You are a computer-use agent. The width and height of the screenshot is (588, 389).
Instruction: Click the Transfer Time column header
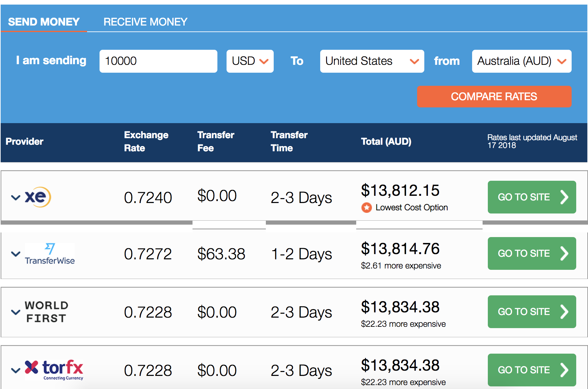coord(289,141)
